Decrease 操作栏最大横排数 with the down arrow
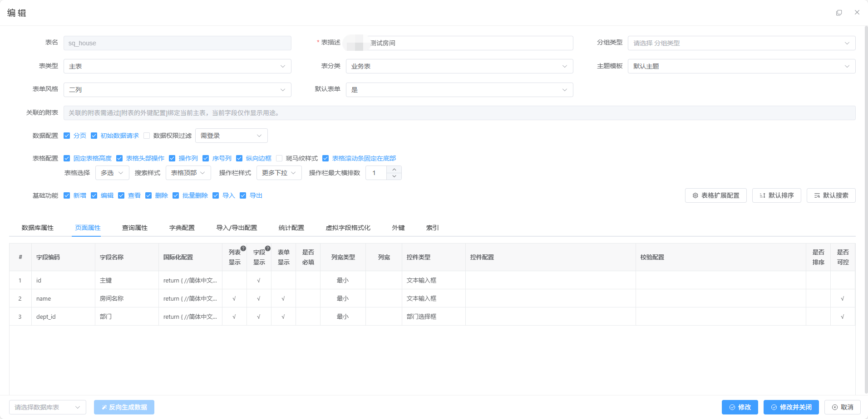Image resolution: width=868 pixels, height=419 pixels. tap(394, 176)
